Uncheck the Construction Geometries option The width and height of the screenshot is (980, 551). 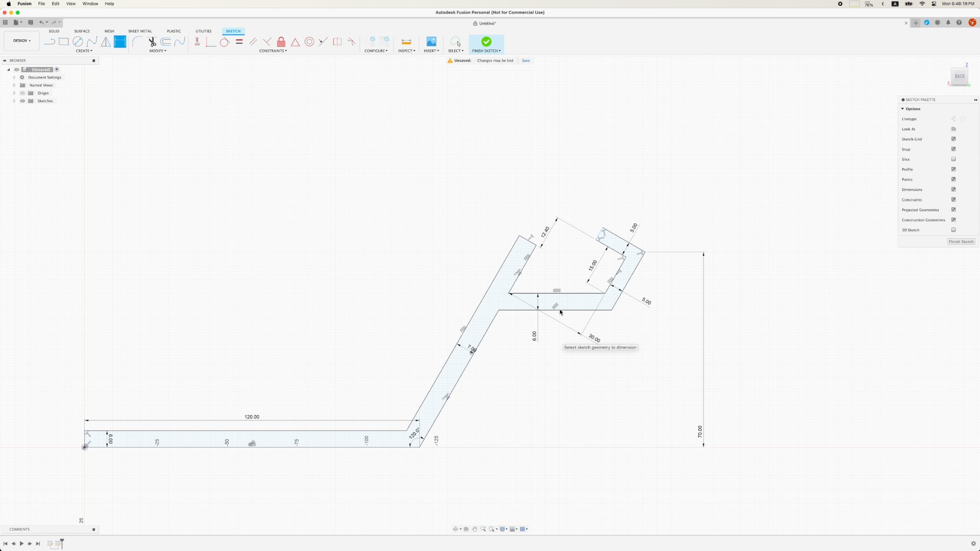coord(953,220)
